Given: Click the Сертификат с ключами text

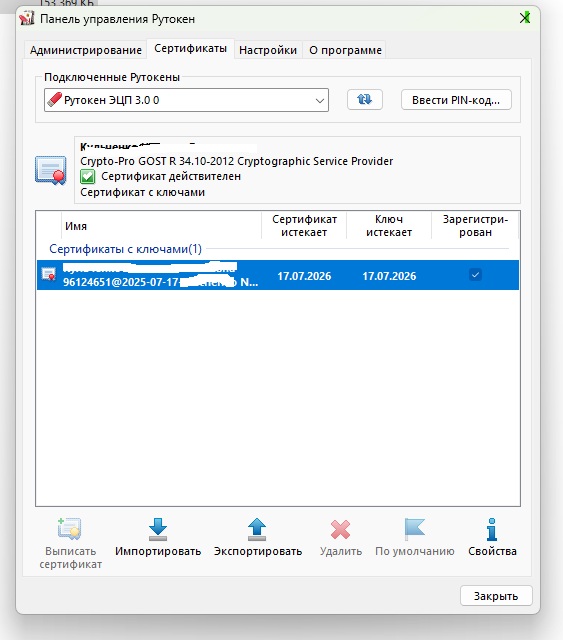Looking at the screenshot, I should tap(142, 192).
